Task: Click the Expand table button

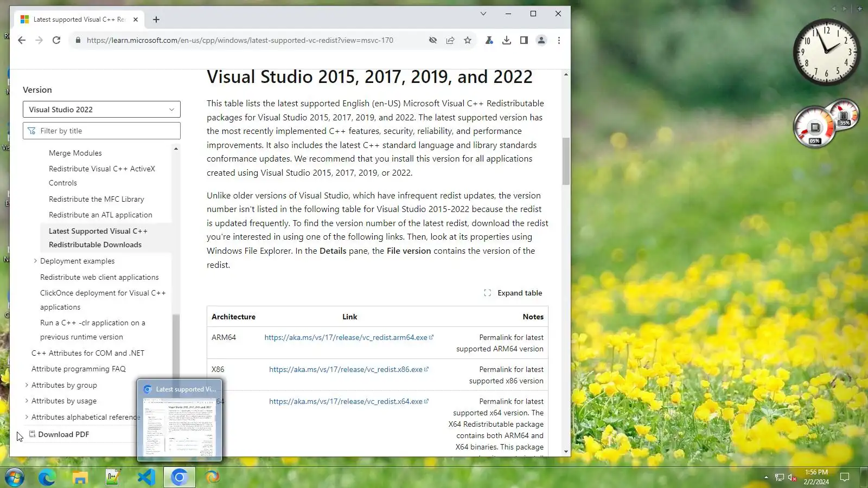Action: click(513, 293)
